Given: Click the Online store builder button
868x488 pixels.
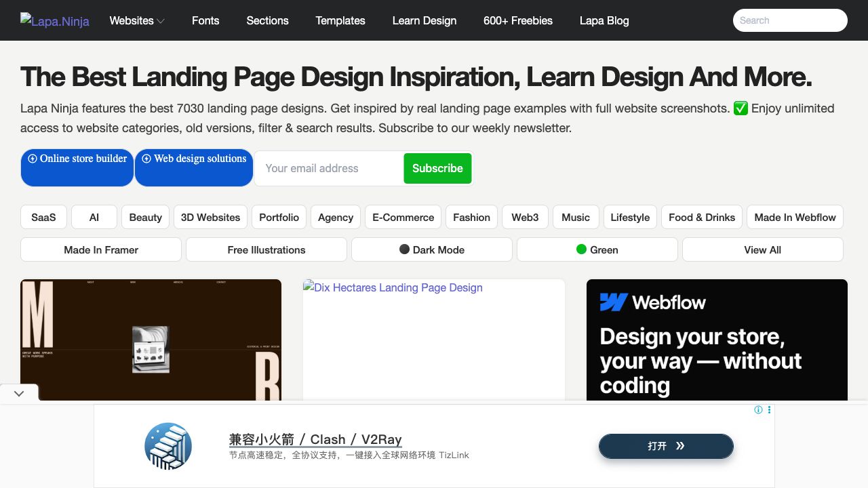Looking at the screenshot, I should point(77,167).
